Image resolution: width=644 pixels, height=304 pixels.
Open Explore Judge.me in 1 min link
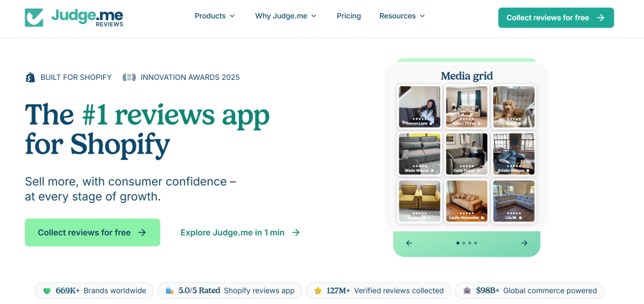point(240,232)
